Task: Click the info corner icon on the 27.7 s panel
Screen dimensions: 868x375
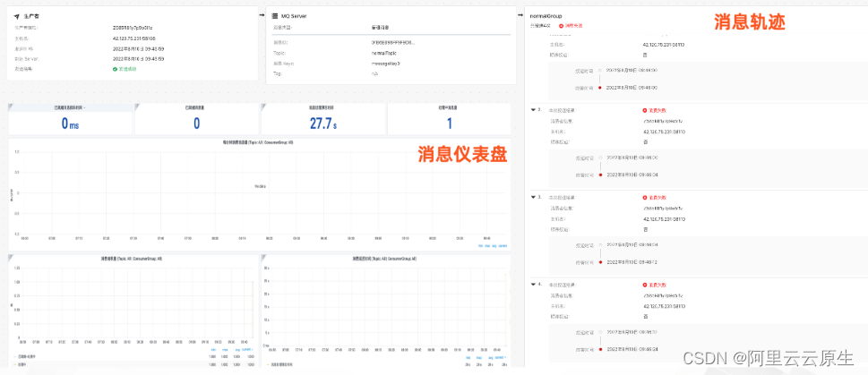Action: tap(263, 105)
